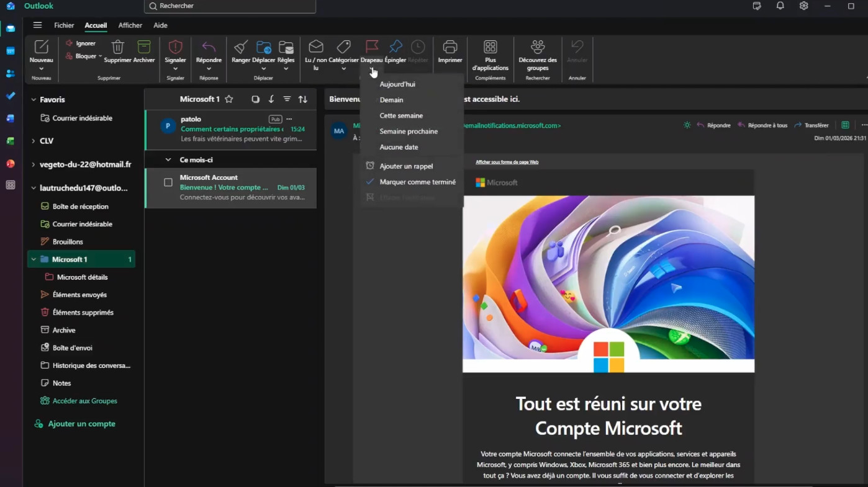Open Plus d'applications in the ribbon
Image resolution: width=868 pixels, height=487 pixels.
point(491,55)
